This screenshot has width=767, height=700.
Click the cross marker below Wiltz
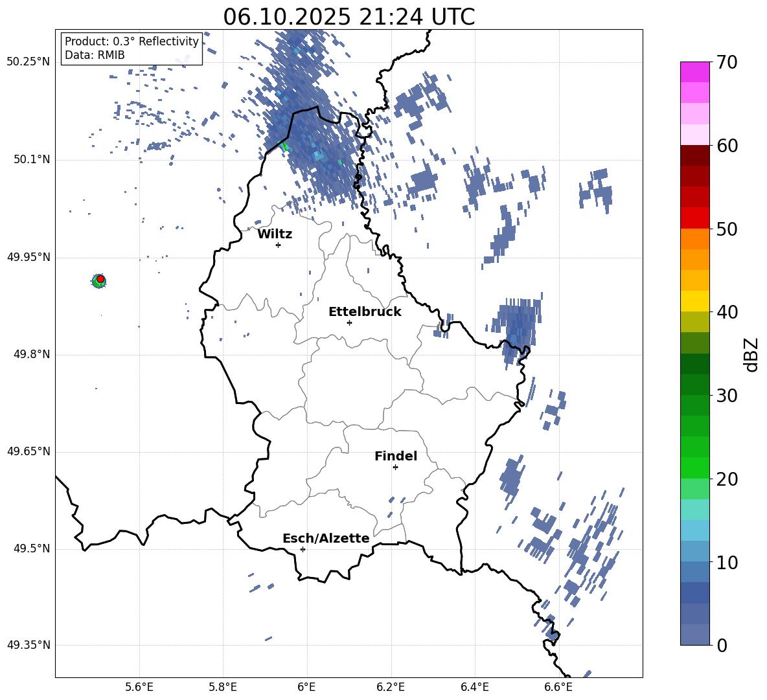pos(279,245)
